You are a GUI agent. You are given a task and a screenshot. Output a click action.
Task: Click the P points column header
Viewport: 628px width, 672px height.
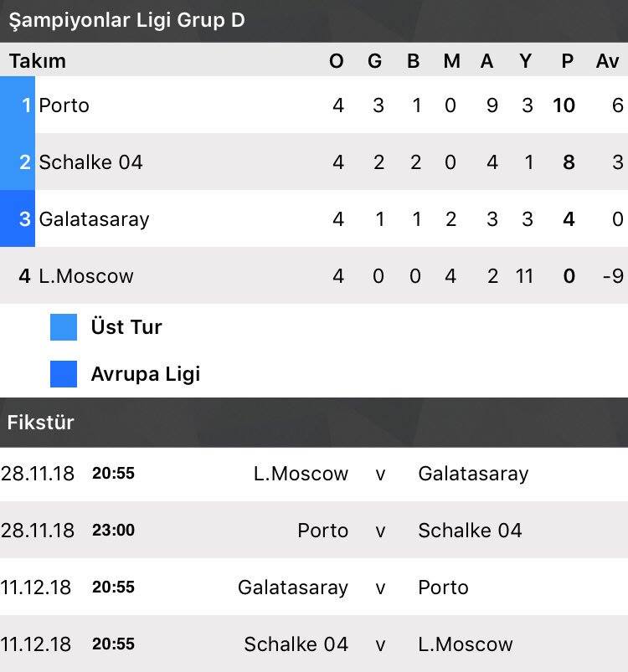568,61
